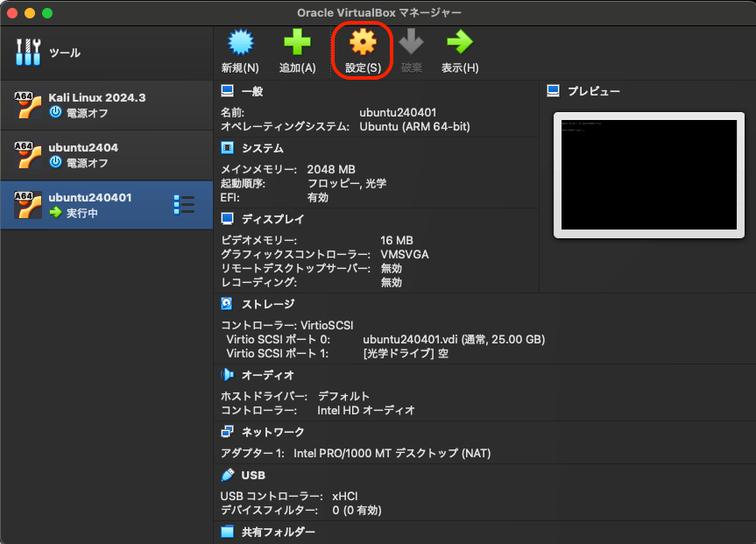Click the name value ubuntu240401
This screenshot has width=756, height=544.
[398, 112]
